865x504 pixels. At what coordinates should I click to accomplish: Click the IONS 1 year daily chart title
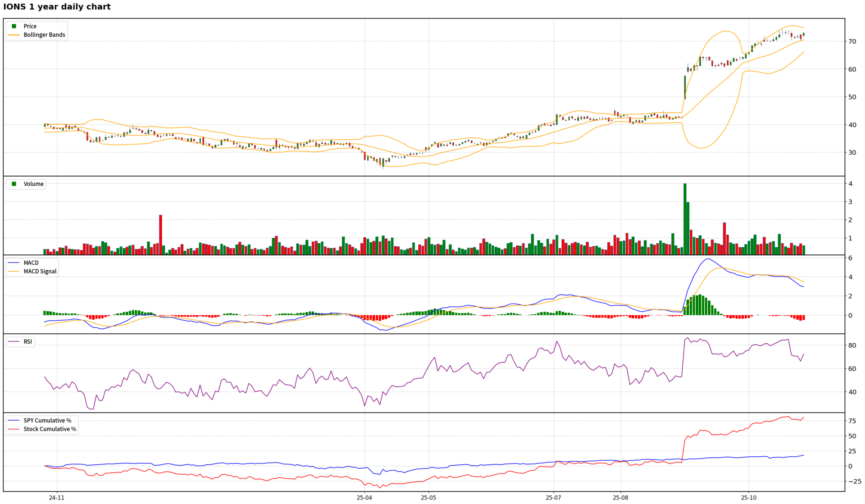tap(57, 7)
